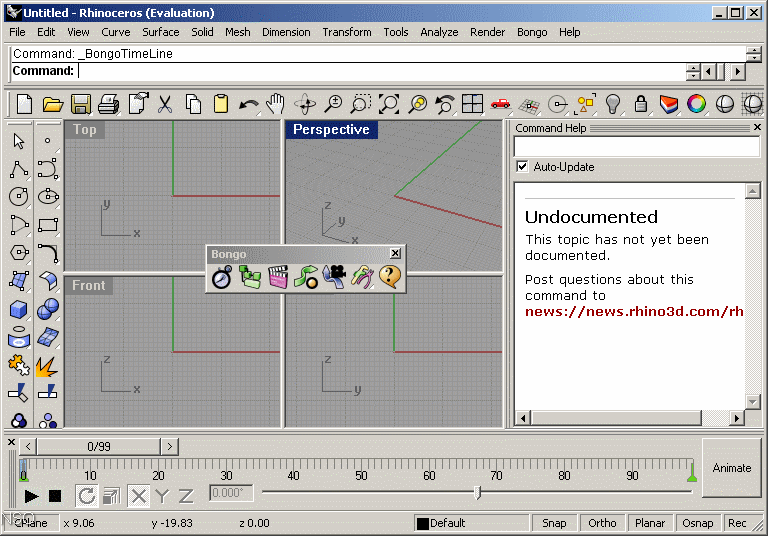Open the Curve menu
The height and width of the screenshot is (536, 768).
click(116, 32)
